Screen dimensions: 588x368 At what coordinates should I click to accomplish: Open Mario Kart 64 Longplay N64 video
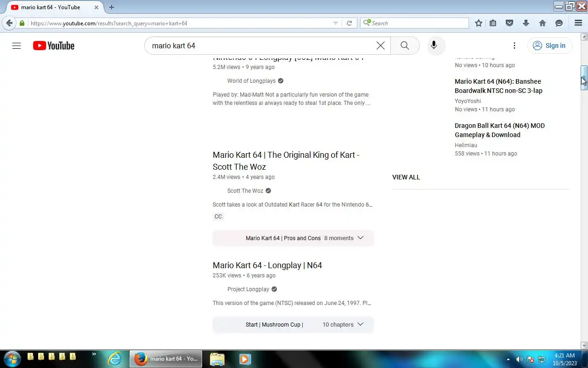[267, 265]
